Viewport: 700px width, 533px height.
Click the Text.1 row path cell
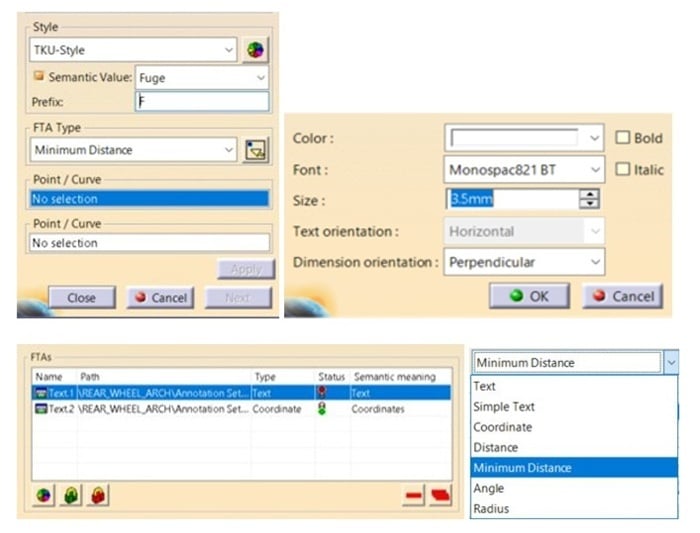click(x=163, y=393)
